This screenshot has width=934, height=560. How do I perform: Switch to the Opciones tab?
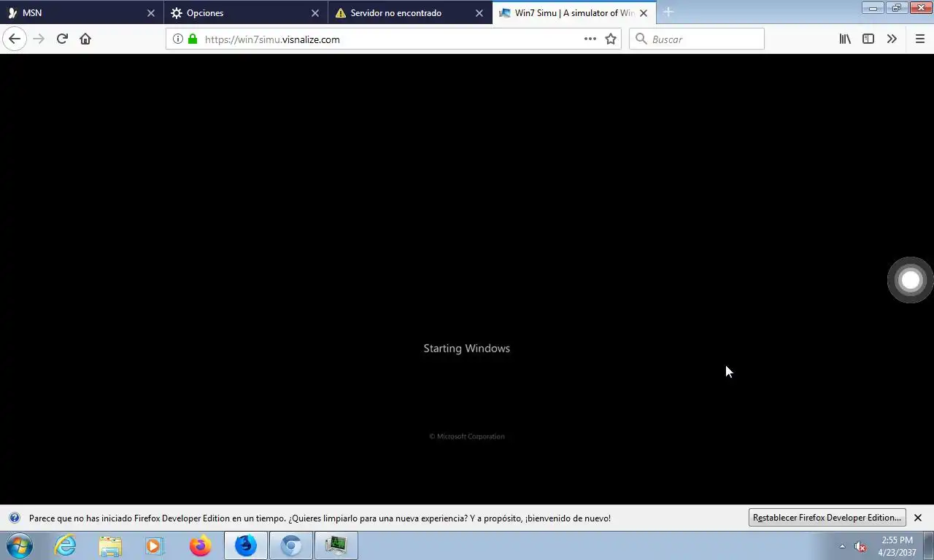(246, 12)
